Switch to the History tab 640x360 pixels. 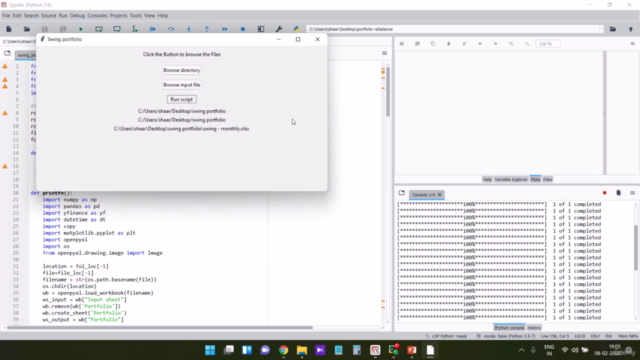coord(534,328)
